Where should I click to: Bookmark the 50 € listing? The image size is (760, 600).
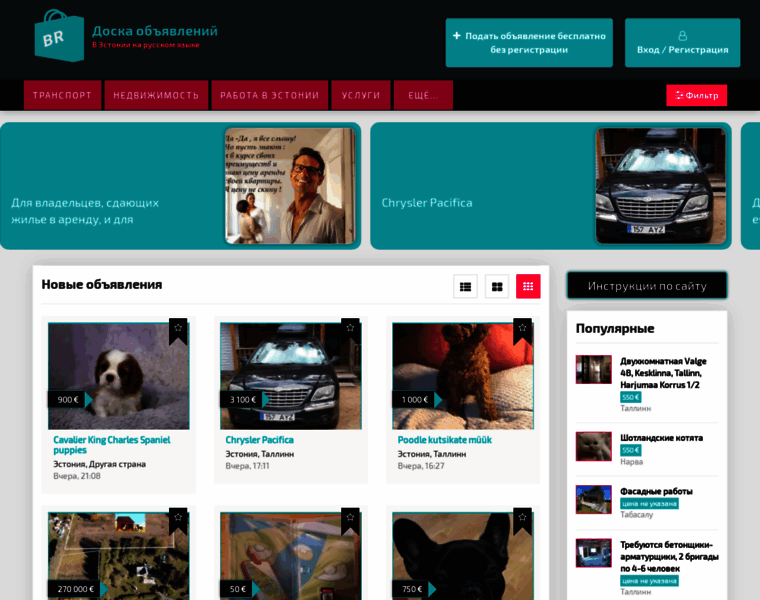tap(350, 520)
